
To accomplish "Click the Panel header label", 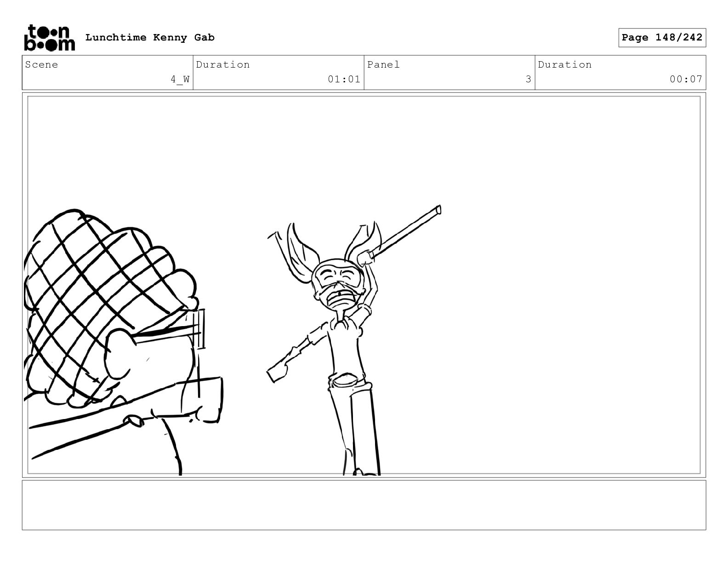I will pos(383,64).
